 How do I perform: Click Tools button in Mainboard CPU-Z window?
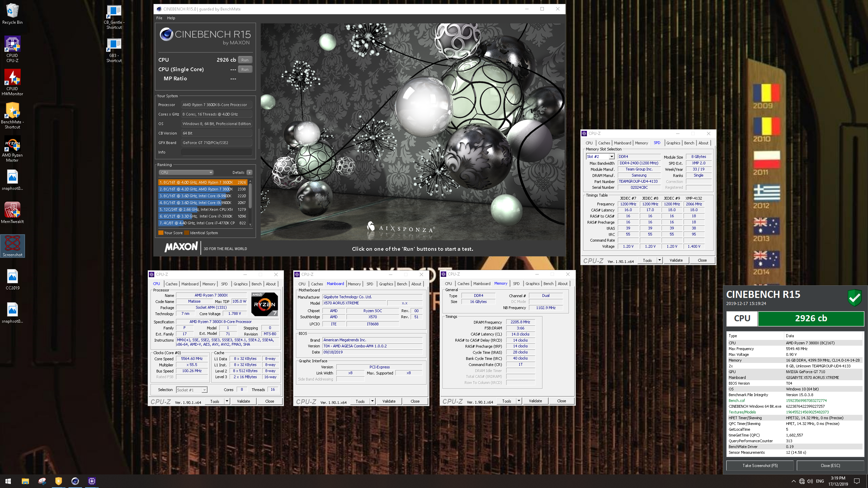coord(360,401)
